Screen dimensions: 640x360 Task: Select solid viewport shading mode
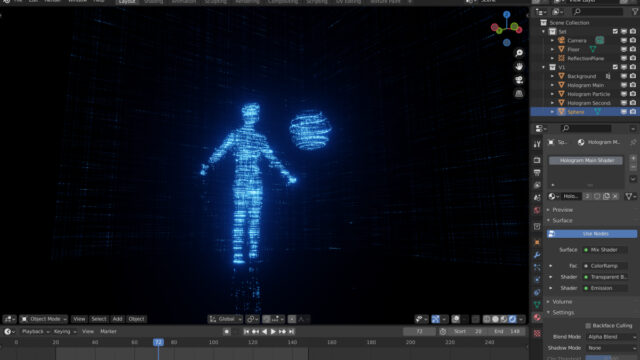pos(495,319)
